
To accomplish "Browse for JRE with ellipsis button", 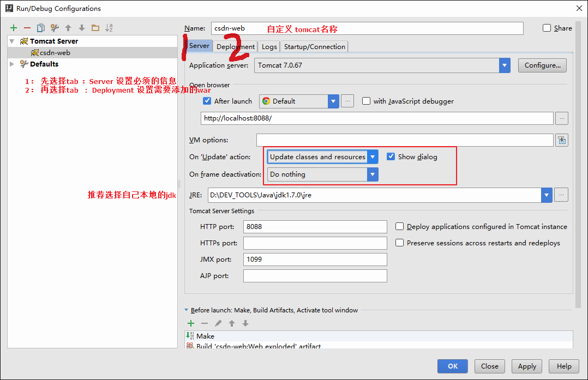I will [561, 195].
